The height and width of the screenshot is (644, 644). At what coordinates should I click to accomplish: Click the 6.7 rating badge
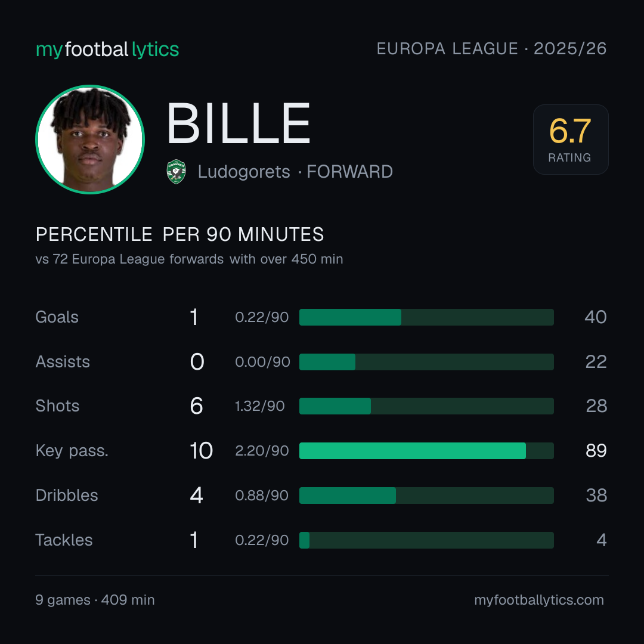571,139
